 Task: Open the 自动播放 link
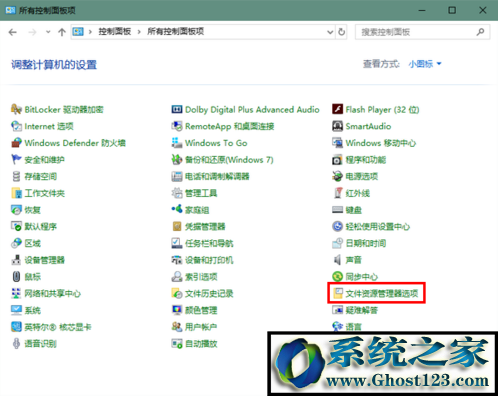coord(201,344)
